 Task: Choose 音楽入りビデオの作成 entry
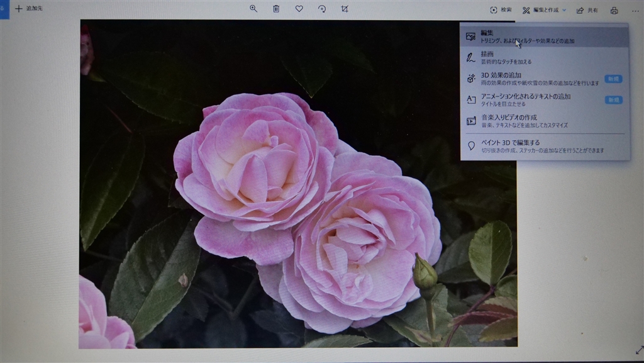[x=545, y=121]
